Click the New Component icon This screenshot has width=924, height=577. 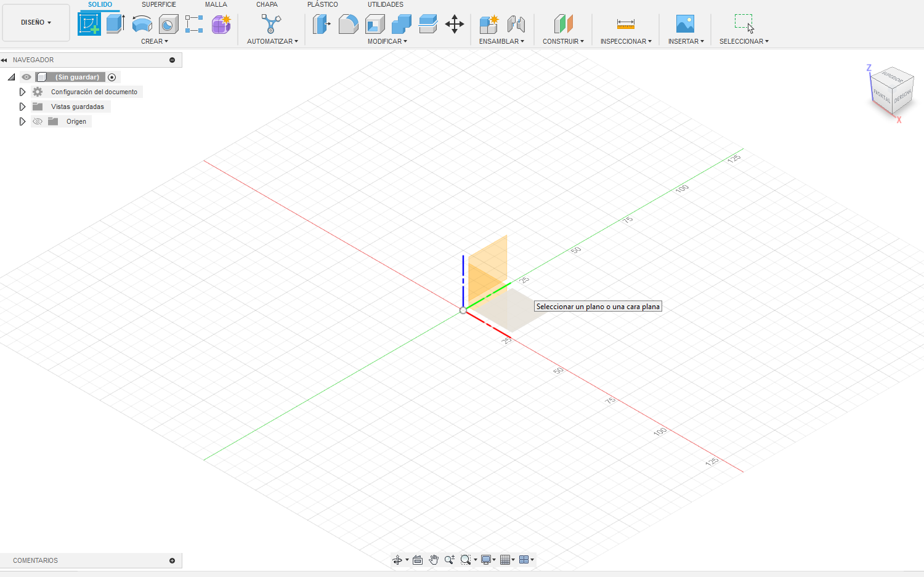tap(488, 24)
